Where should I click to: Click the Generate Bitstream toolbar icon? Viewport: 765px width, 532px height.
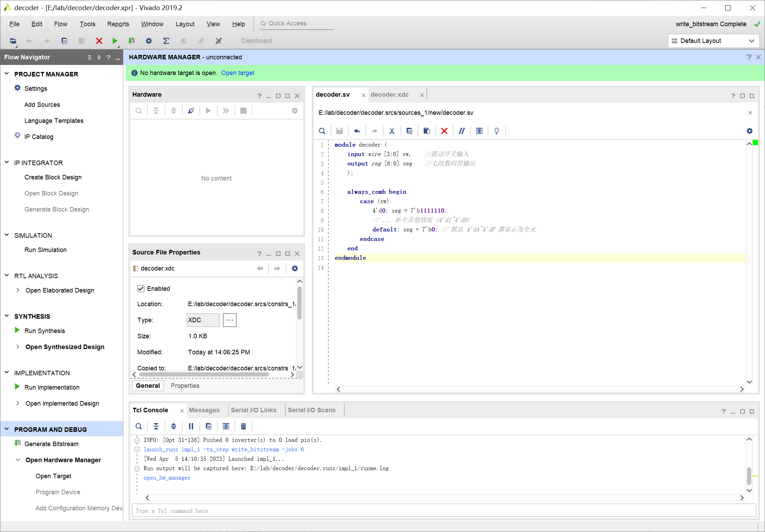coord(131,41)
